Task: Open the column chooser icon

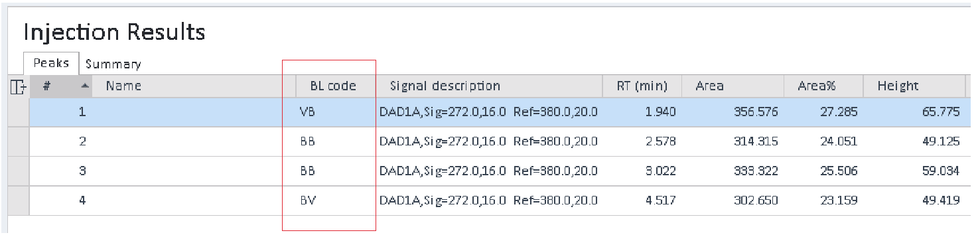Action: (x=18, y=86)
